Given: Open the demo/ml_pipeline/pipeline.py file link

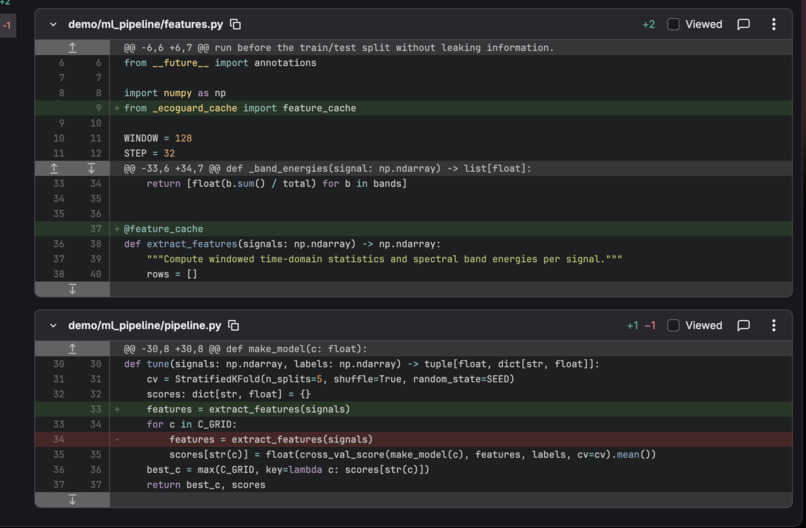Looking at the screenshot, I should click(144, 325).
